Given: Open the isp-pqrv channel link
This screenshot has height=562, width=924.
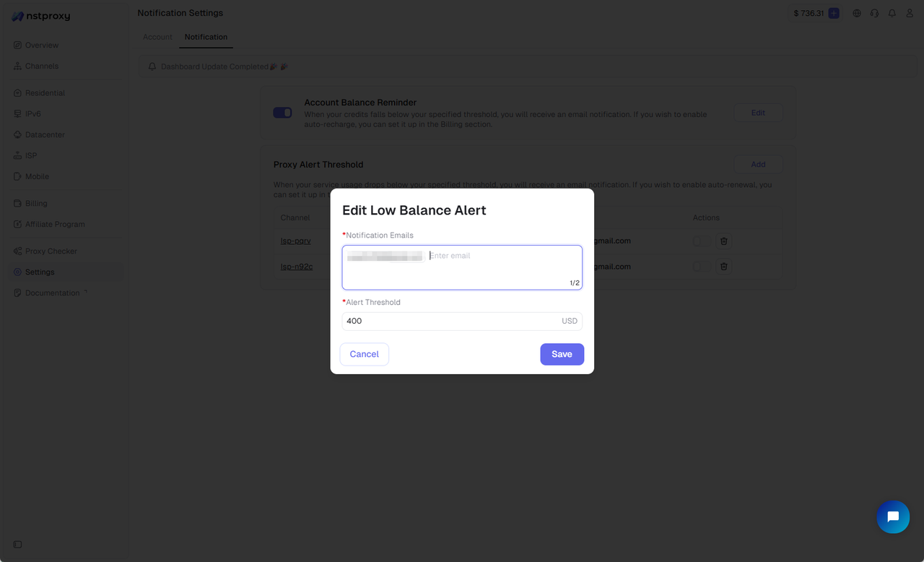Looking at the screenshot, I should pyautogui.click(x=296, y=241).
